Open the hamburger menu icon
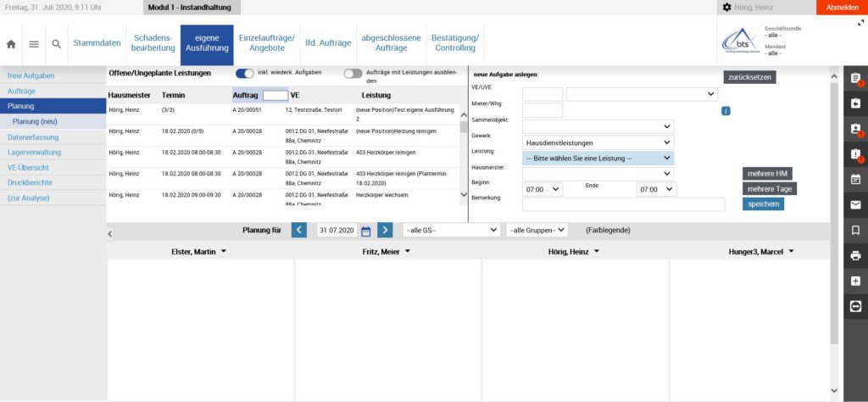 (x=34, y=43)
